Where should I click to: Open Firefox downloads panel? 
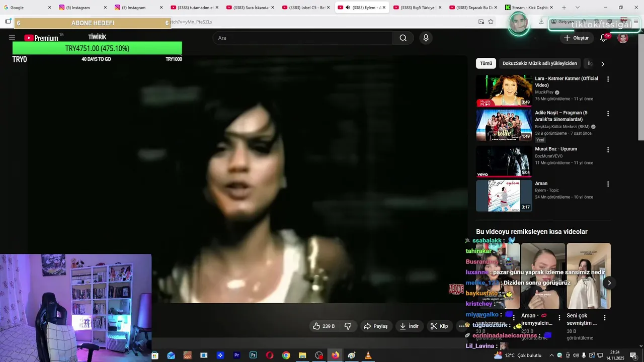point(541,22)
